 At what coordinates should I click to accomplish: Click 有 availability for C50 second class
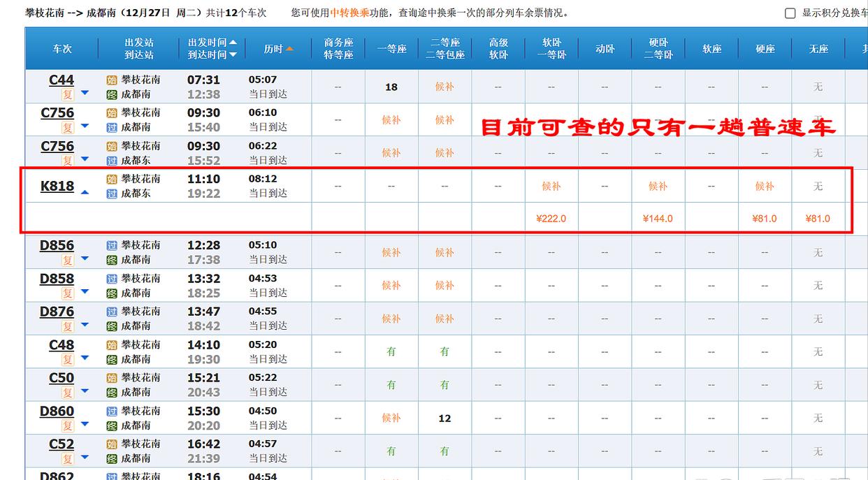coord(444,385)
